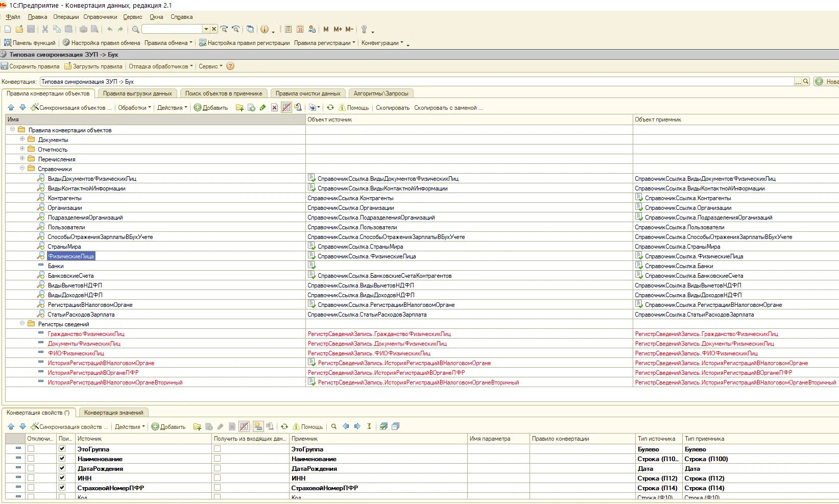Check the Отключить box for ИНН
The width and height of the screenshot is (839, 504).
[x=31, y=478]
